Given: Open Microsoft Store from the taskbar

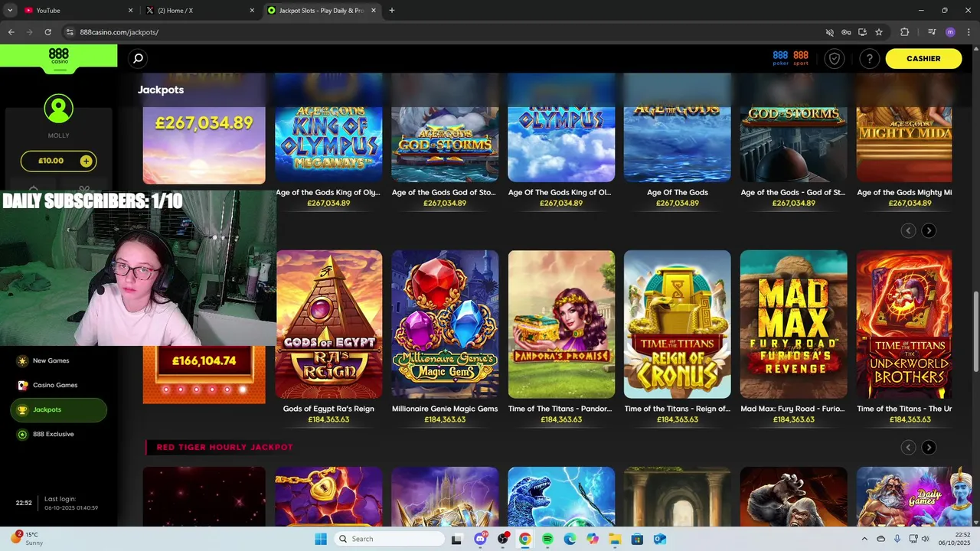Looking at the screenshot, I should 637,539.
